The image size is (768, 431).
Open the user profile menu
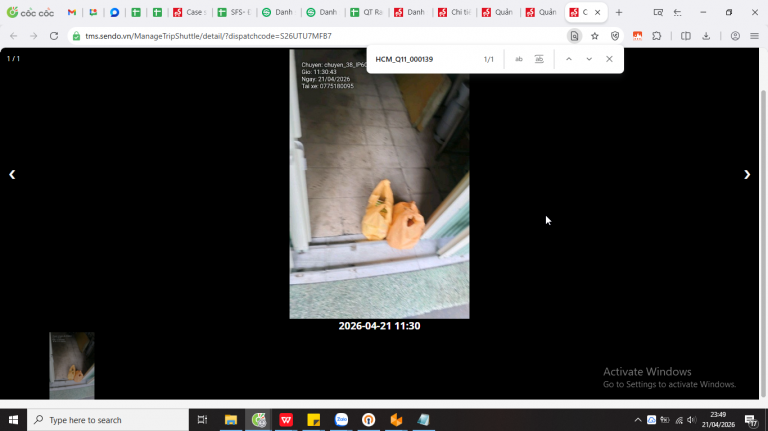(735, 36)
